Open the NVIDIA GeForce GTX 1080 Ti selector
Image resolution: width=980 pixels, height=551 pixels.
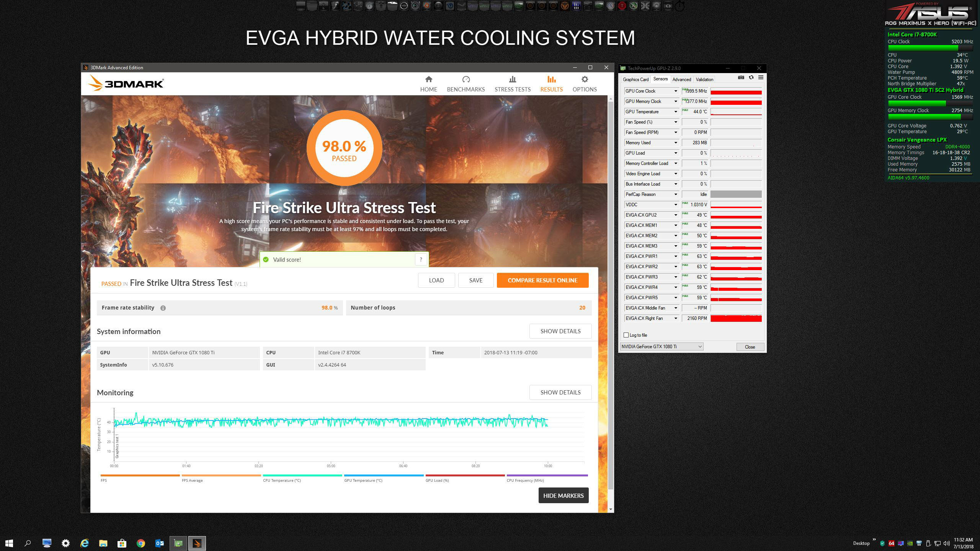(x=661, y=347)
